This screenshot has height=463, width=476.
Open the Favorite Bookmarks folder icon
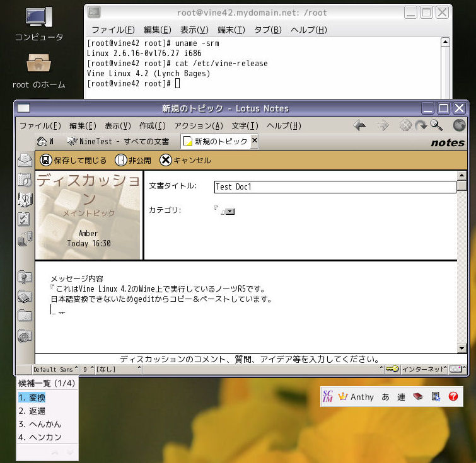point(25,277)
